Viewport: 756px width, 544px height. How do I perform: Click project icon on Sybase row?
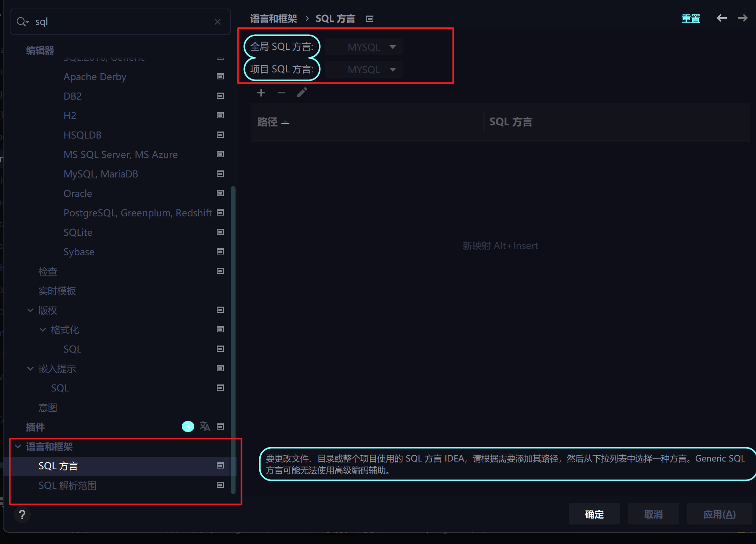[x=220, y=251]
